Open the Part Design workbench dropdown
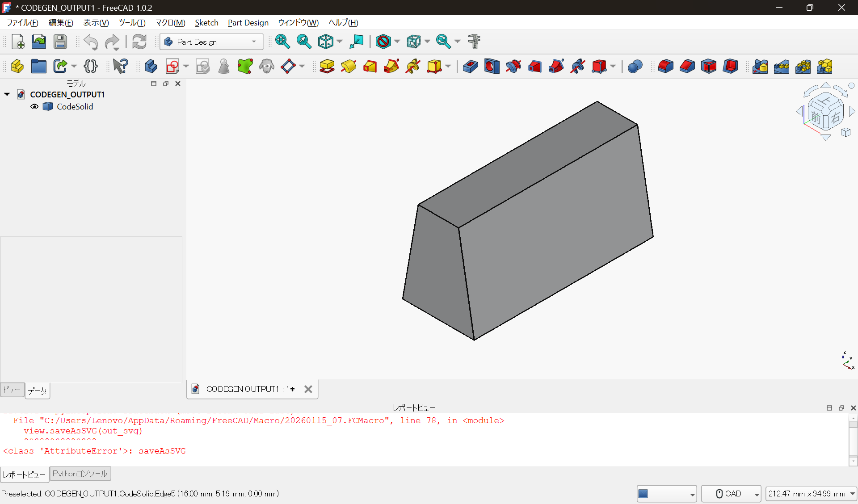This screenshot has width=858, height=504. [211, 42]
